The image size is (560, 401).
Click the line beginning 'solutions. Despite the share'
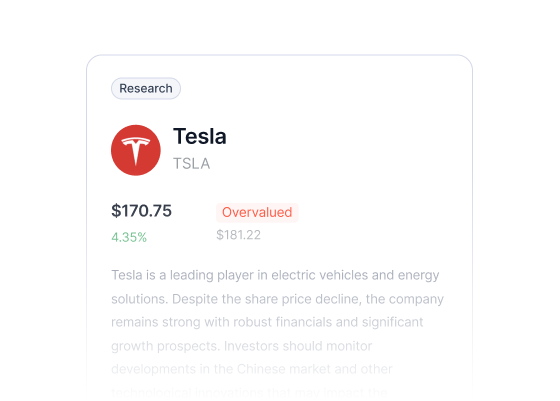[278, 299]
